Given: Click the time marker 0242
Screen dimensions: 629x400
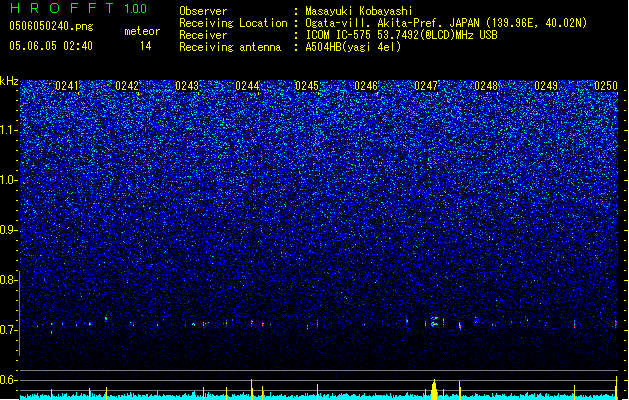Looking at the screenshot, I should 127,86.
